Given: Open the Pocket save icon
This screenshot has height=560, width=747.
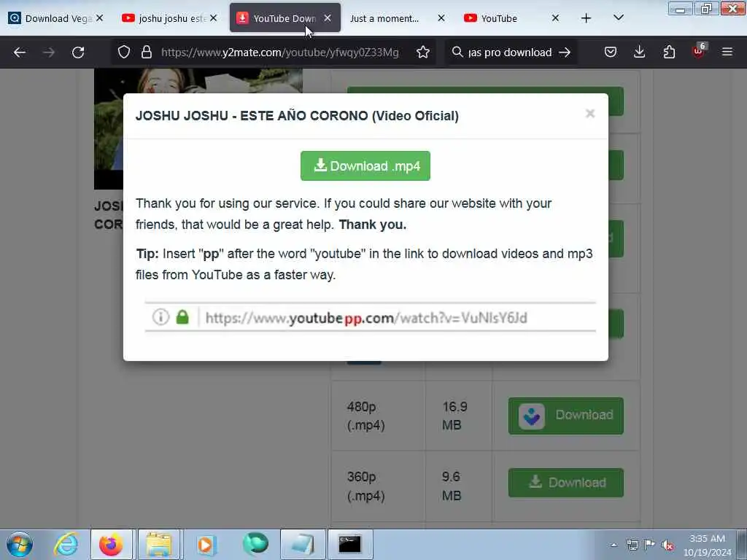Looking at the screenshot, I should coord(611,52).
